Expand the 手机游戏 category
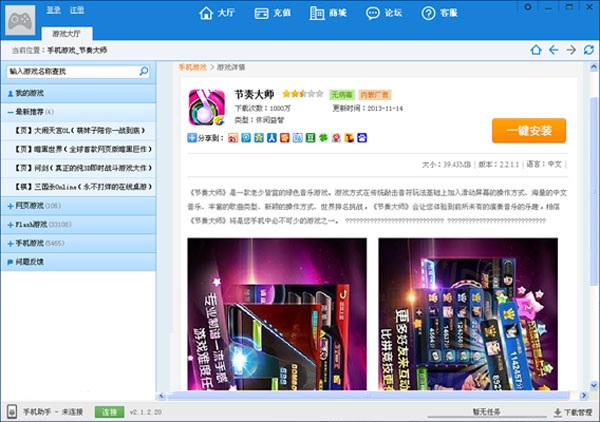This screenshot has width=600, height=422. click(x=8, y=243)
